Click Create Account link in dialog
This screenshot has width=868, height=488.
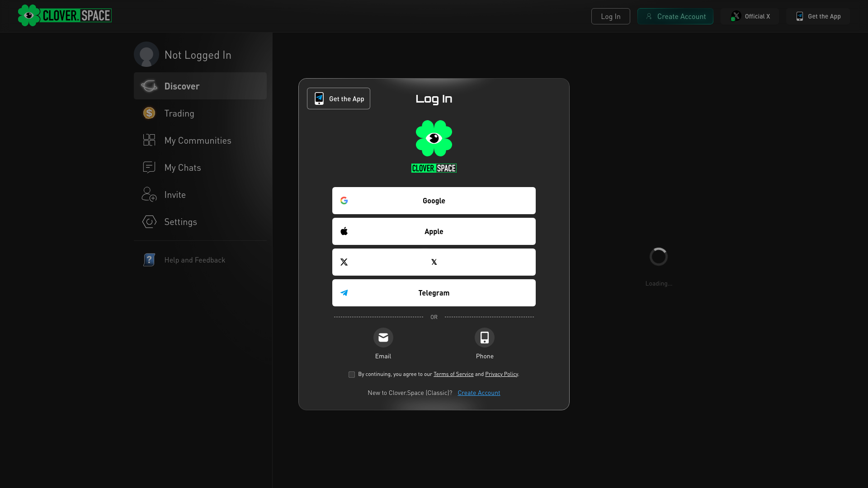(x=479, y=393)
